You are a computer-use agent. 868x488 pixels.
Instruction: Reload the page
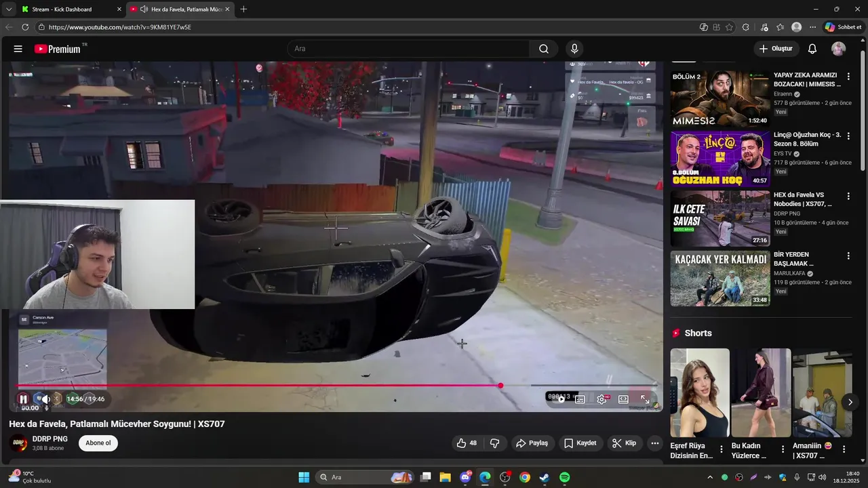(x=25, y=27)
